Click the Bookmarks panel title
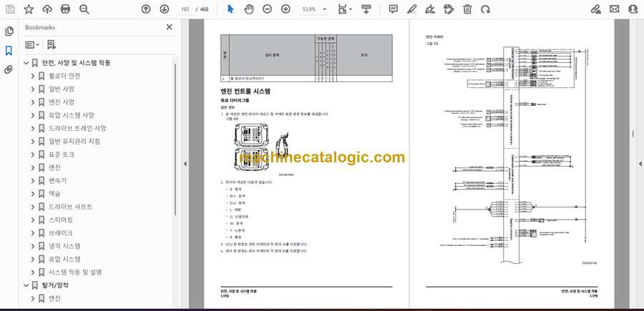The width and height of the screenshot is (644, 311). point(40,27)
